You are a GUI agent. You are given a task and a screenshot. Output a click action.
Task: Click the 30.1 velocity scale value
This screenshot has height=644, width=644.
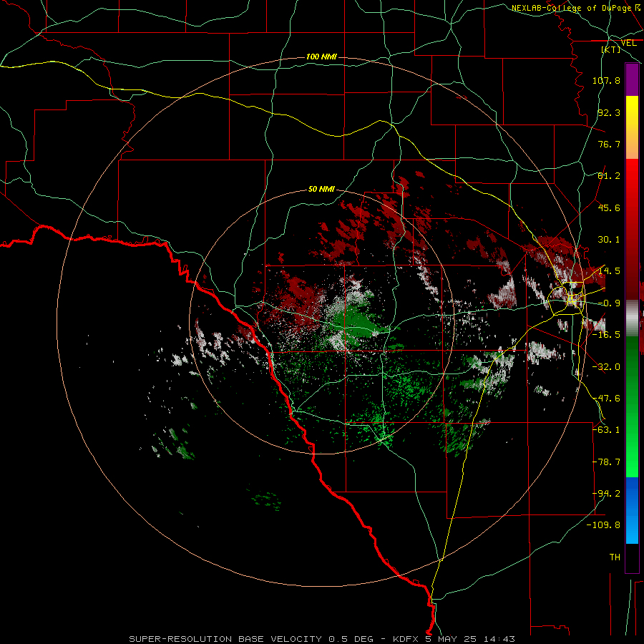(x=609, y=240)
